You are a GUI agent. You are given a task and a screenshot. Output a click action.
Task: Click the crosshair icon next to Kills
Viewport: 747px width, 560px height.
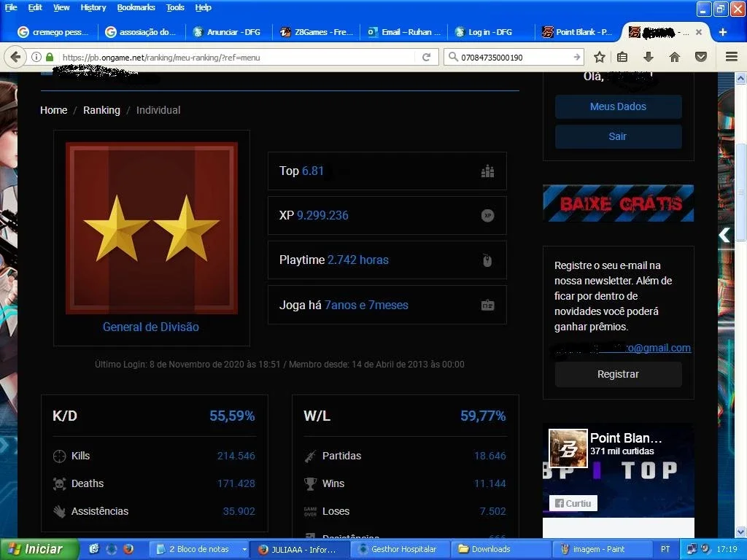click(x=59, y=456)
